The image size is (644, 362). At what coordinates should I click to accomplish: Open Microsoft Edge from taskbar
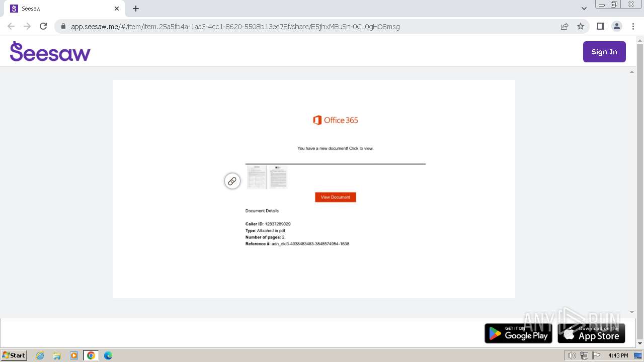pyautogui.click(x=108, y=355)
